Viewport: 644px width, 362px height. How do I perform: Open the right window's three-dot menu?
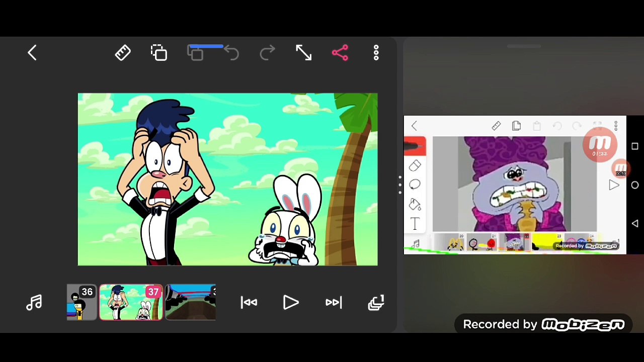[615, 126]
